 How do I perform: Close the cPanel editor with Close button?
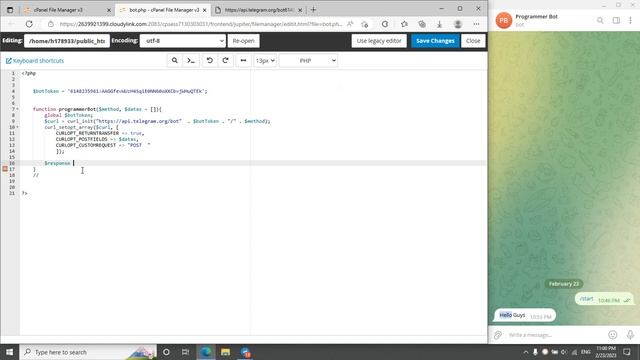coord(473,41)
